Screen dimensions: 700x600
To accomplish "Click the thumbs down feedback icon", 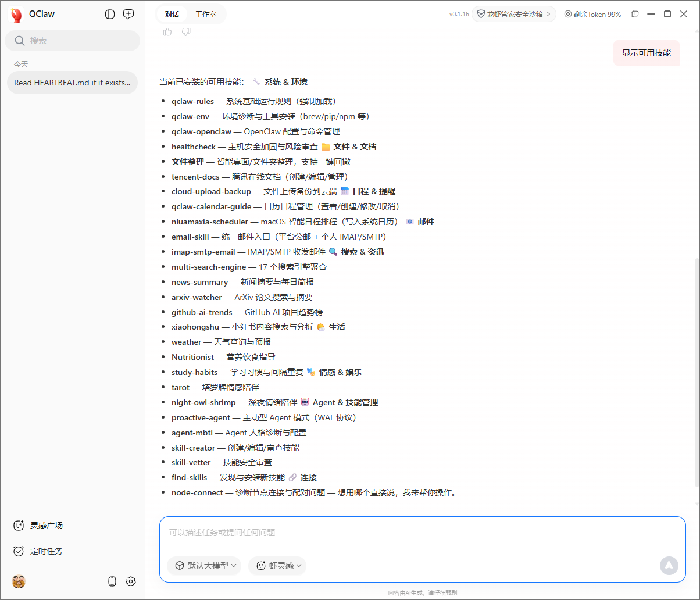I will [x=186, y=32].
